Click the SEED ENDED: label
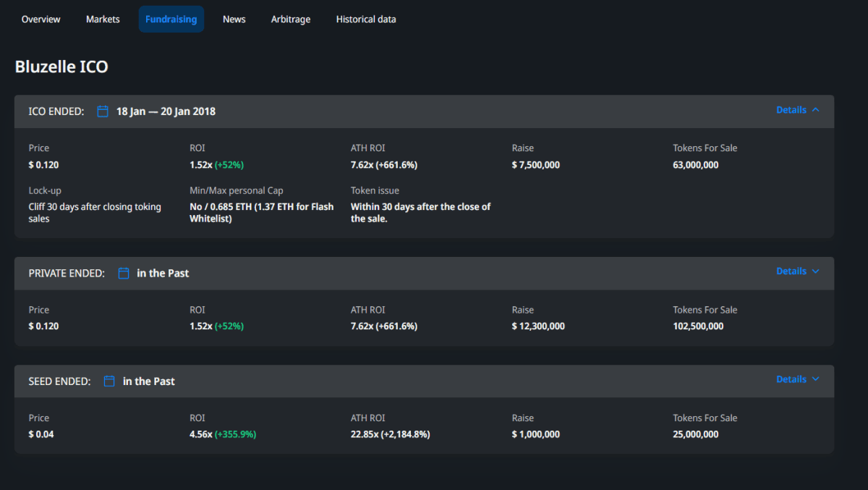868x490 pixels. [59, 381]
